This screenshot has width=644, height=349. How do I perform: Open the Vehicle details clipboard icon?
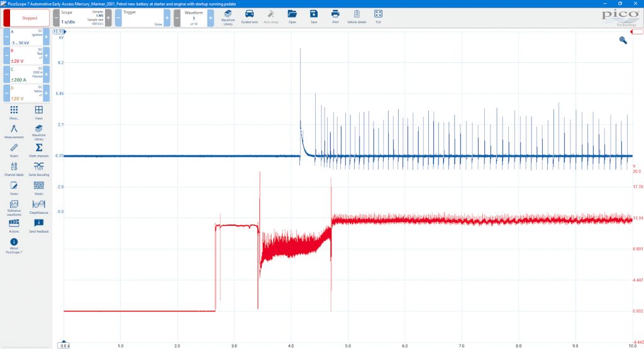(357, 17)
